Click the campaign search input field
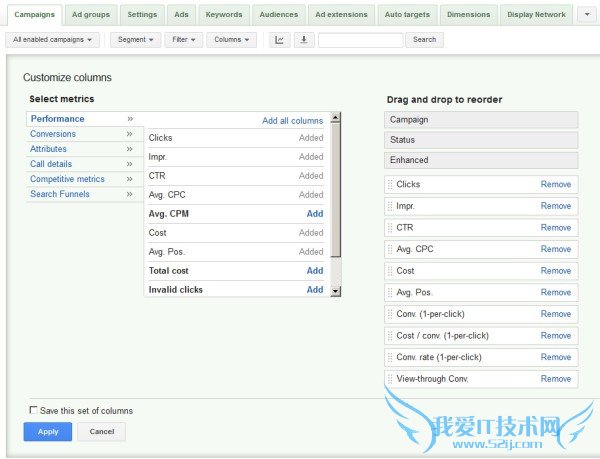Image resolution: width=600 pixels, height=459 pixels. pos(361,40)
